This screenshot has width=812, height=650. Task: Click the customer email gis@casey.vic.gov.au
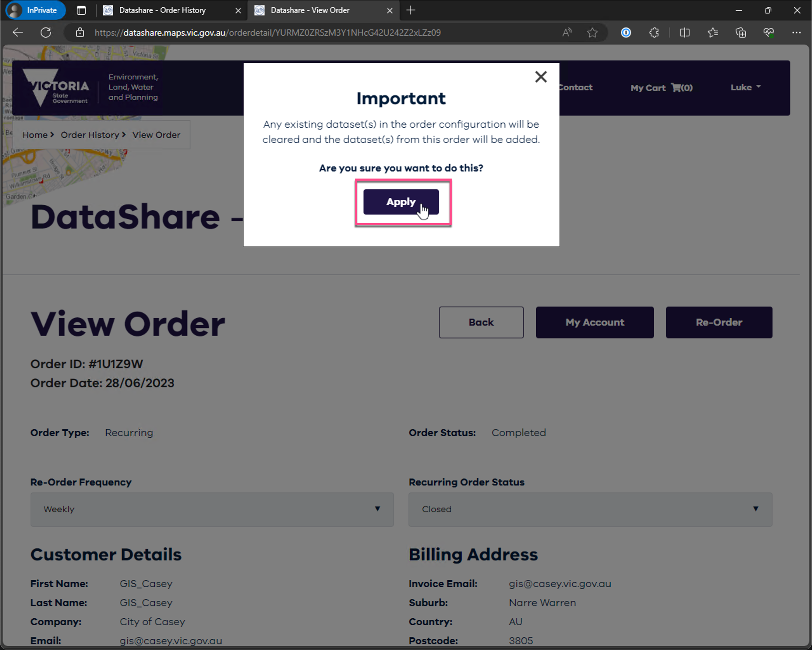pyautogui.click(x=171, y=641)
